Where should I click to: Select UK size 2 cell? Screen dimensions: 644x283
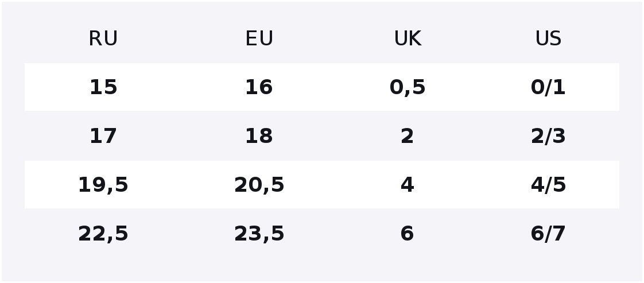(x=408, y=136)
